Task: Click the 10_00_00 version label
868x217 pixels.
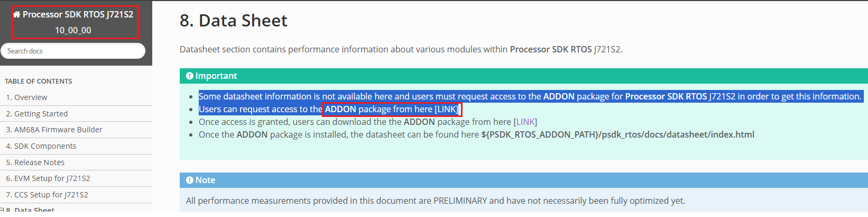Action: [73, 30]
